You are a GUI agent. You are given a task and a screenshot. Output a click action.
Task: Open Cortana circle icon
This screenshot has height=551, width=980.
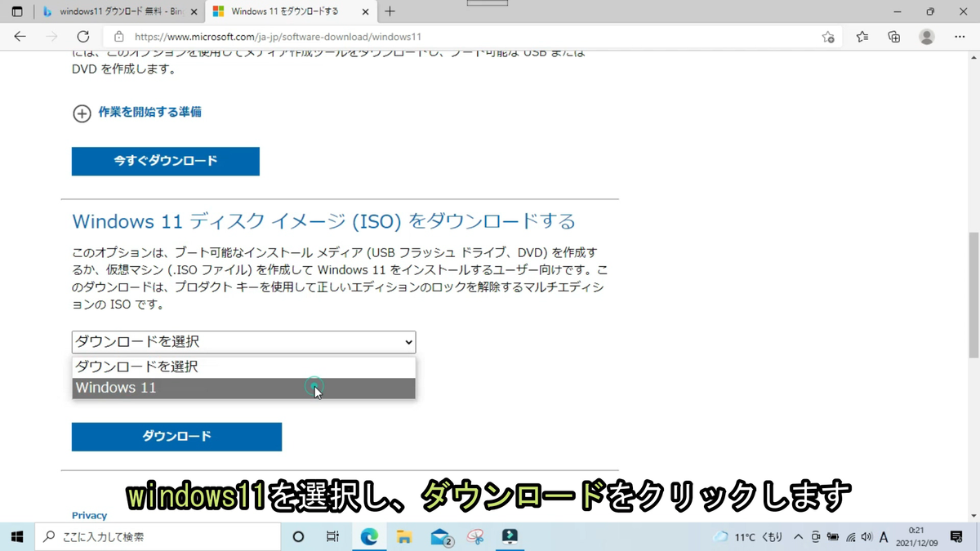298,536
